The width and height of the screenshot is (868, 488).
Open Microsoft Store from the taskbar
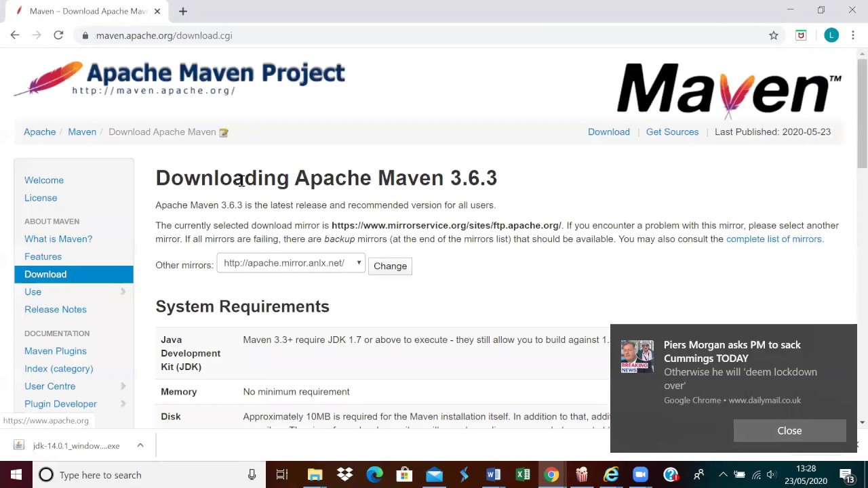pos(404,475)
